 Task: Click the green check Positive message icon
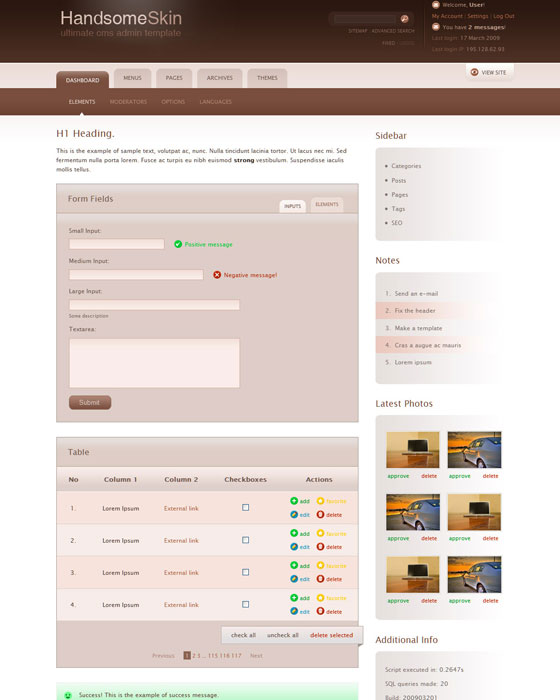[178, 244]
